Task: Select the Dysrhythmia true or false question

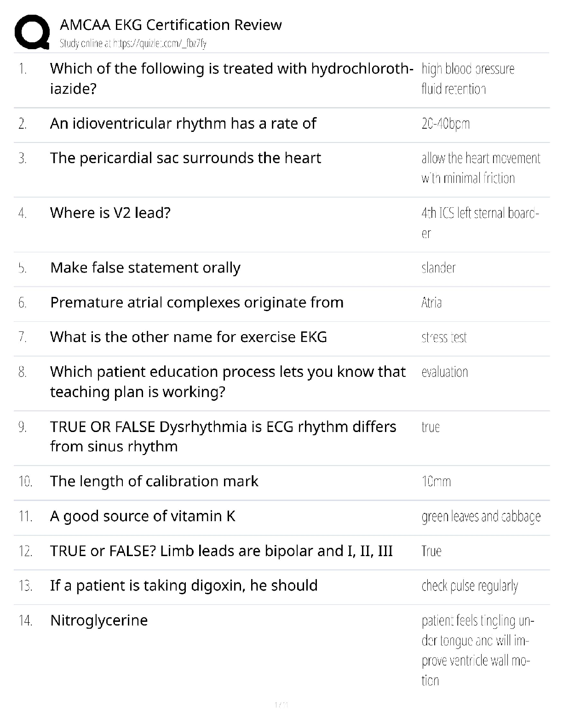Action: [x=223, y=436]
